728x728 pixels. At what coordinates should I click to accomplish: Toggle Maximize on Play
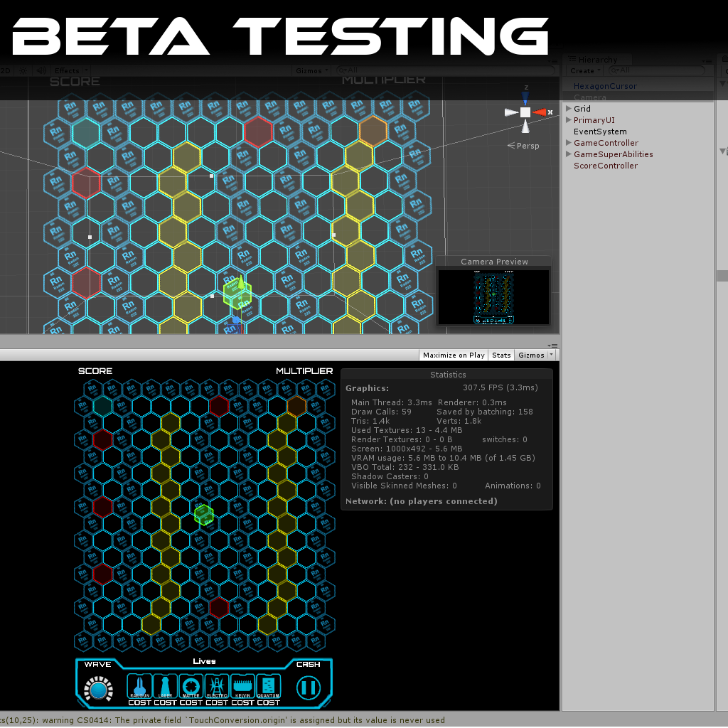tap(454, 355)
